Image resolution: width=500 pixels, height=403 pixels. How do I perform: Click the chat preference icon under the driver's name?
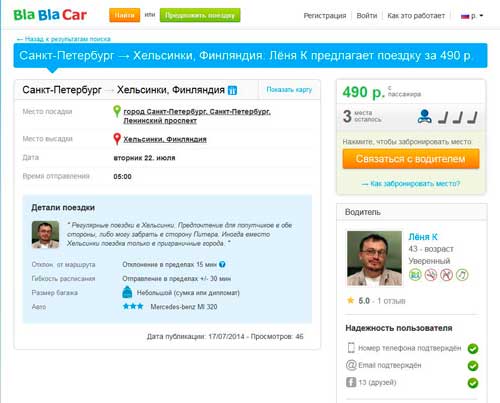[x=415, y=275]
